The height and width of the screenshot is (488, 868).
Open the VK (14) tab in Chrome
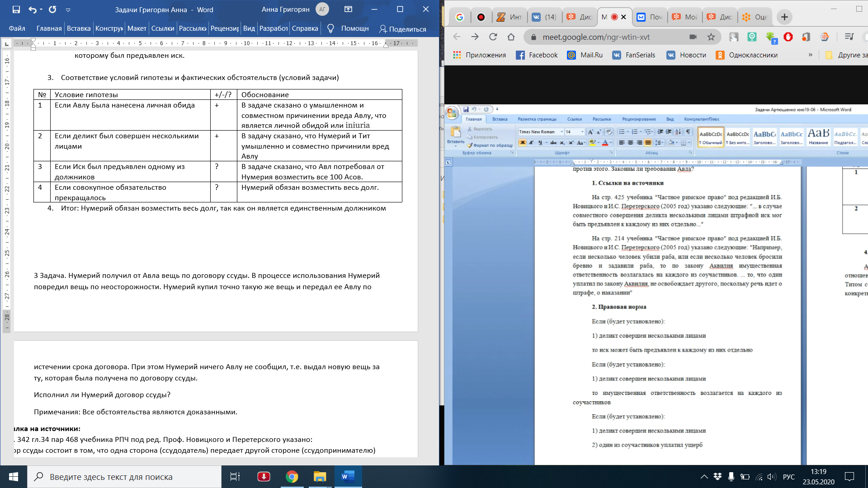[544, 17]
